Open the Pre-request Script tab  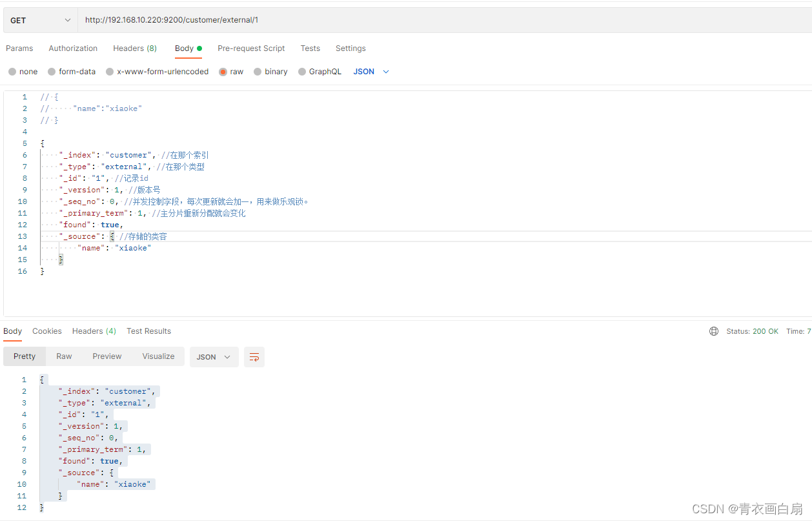tap(251, 48)
